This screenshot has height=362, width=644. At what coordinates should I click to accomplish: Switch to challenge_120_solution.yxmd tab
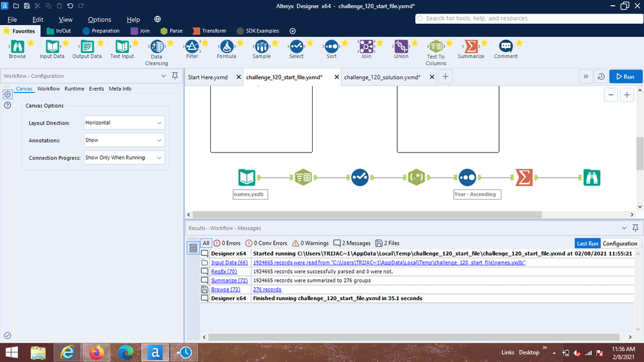pyautogui.click(x=382, y=77)
